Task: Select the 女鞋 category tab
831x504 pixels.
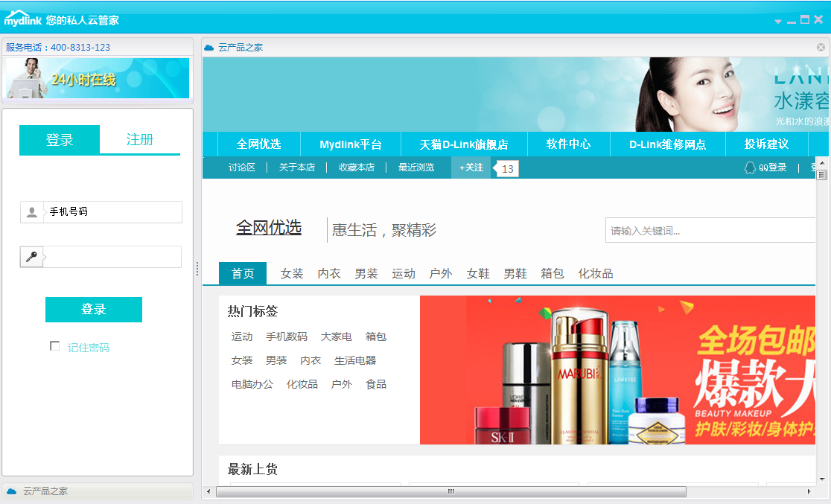Action: (478, 273)
